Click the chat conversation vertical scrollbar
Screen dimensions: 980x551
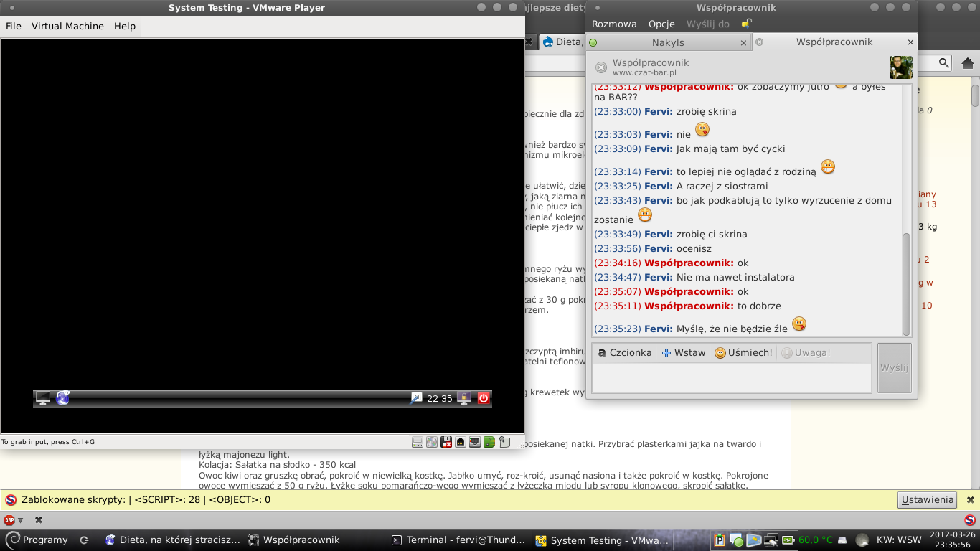point(906,283)
